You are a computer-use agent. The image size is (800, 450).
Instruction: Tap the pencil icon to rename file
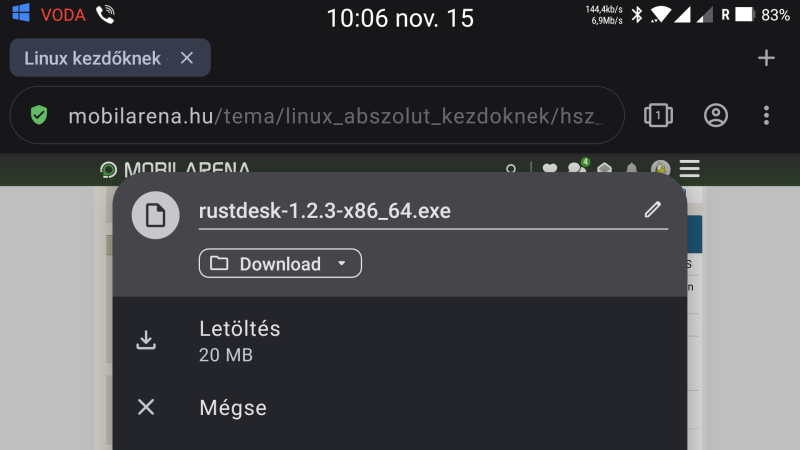[653, 210]
